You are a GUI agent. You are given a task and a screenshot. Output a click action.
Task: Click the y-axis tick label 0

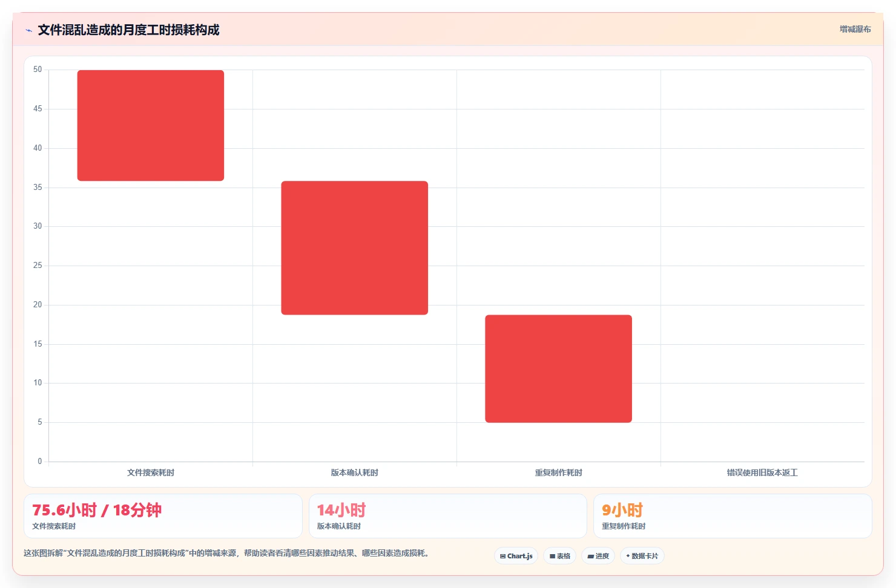click(40, 462)
